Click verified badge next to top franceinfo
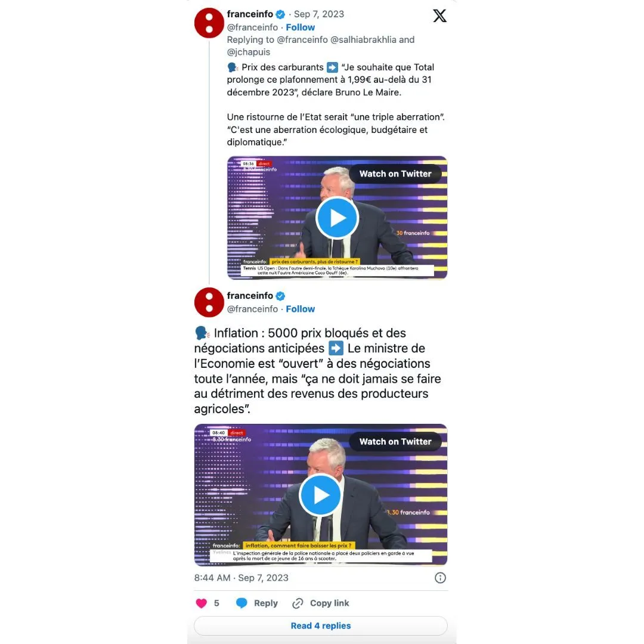Screen dimensions: 644x644 click(x=280, y=14)
